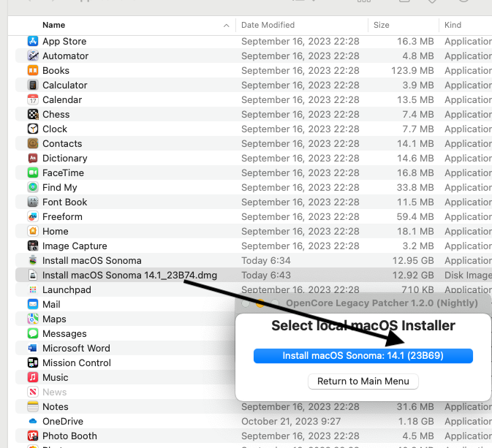The width and height of the screenshot is (492, 448).
Task: Click the Dictionary app icon
Action: coord(33,158)
